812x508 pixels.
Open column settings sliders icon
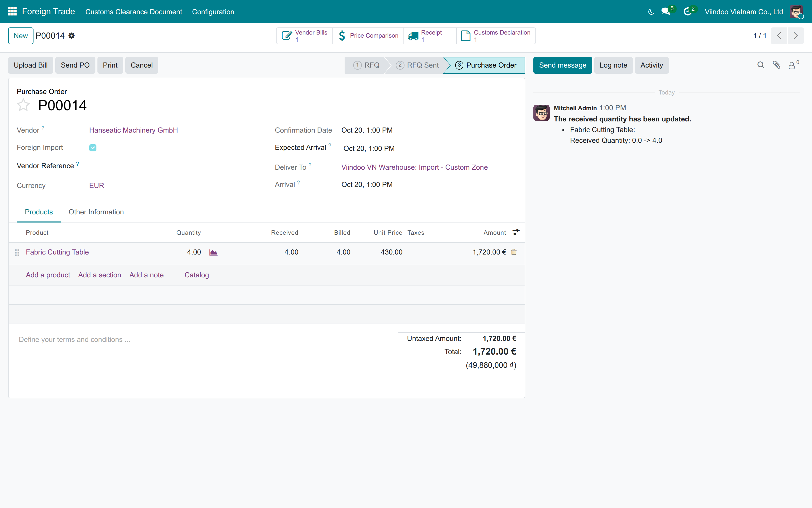pyautogui.click(x=516, y=232)
